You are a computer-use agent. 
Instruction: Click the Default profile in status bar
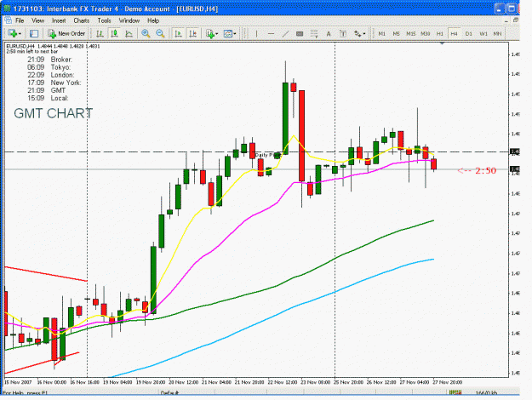click(169, 392)
